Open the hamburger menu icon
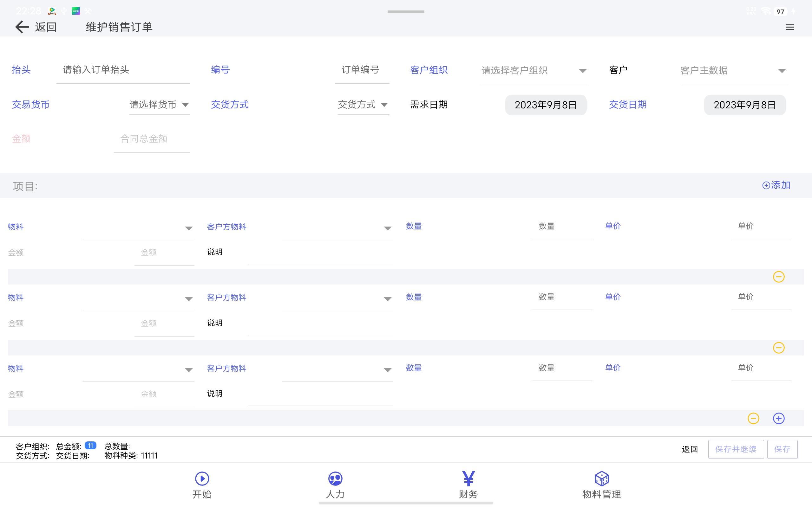The image size is (812, 507). coord(789,27)
